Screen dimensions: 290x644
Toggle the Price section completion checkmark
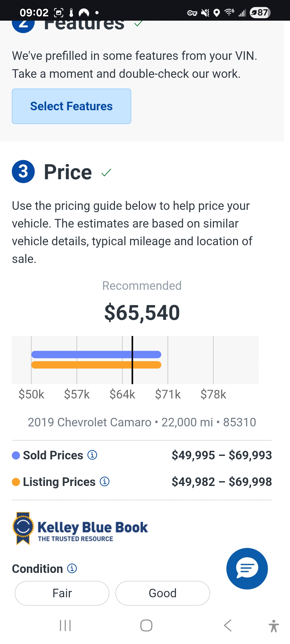(107, 173)
